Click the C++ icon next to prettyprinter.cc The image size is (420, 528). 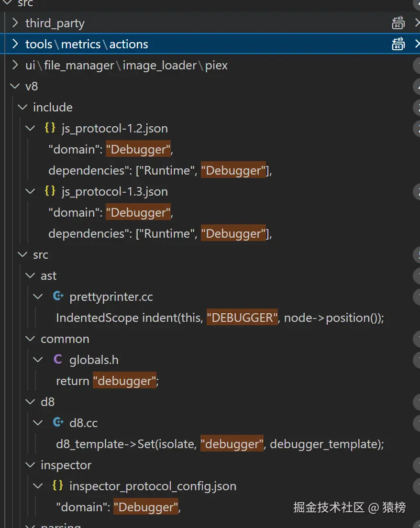57,296
